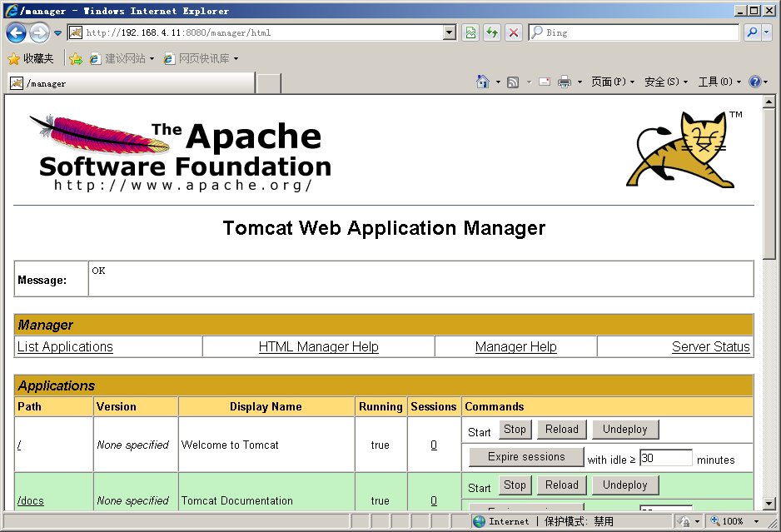This screenshot has width=781, height=532.
Task: Click the vertical scrollbar down arrow
Action: tap(769, 504)
